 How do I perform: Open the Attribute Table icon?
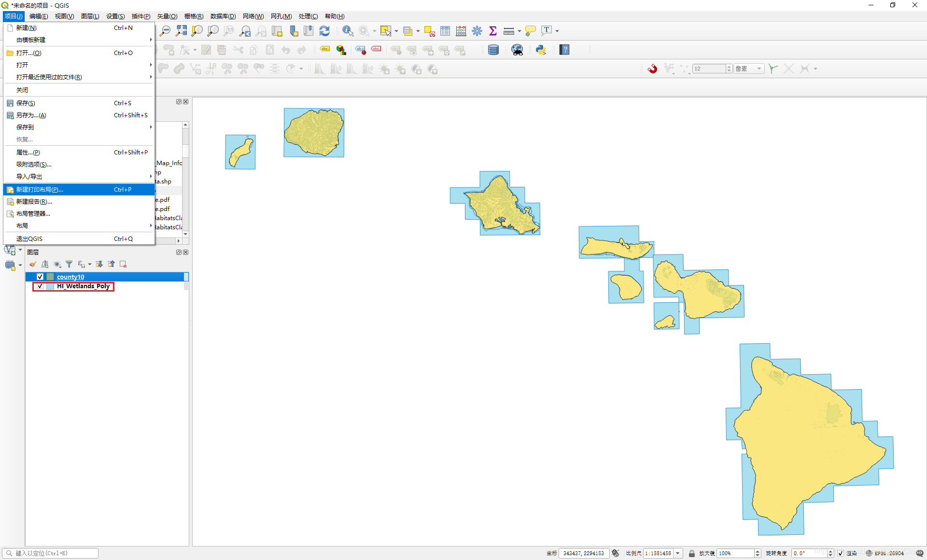coord(445,31)
